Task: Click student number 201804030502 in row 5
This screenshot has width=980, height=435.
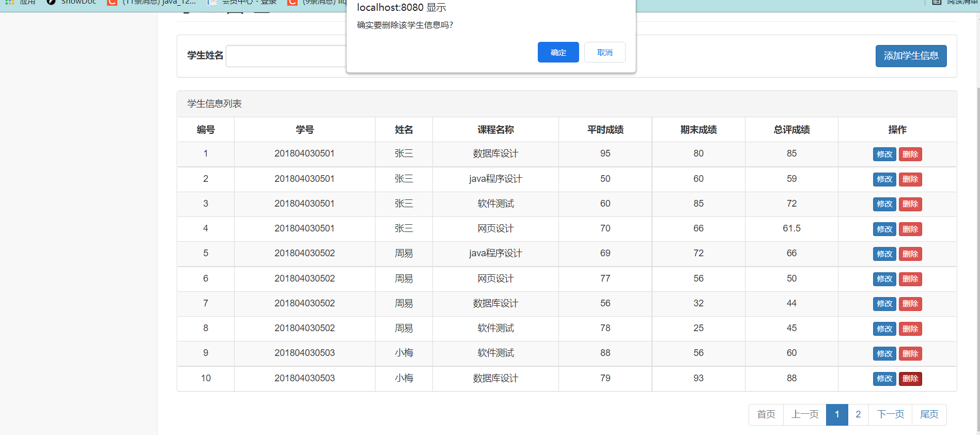Action: 305,253
